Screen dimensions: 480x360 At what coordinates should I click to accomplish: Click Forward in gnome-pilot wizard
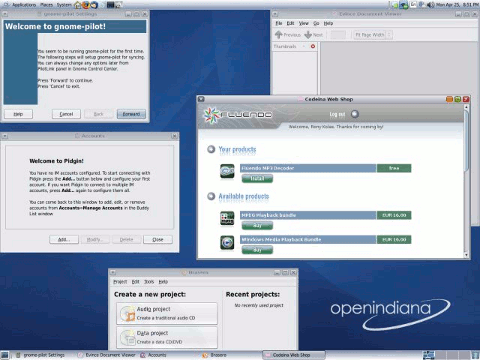[x=131, y=114]
